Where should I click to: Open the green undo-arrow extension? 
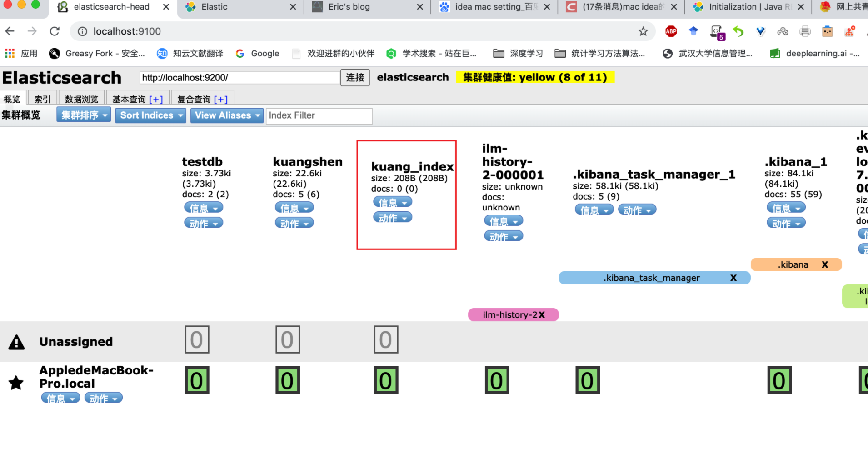click(x=738, y=31)
